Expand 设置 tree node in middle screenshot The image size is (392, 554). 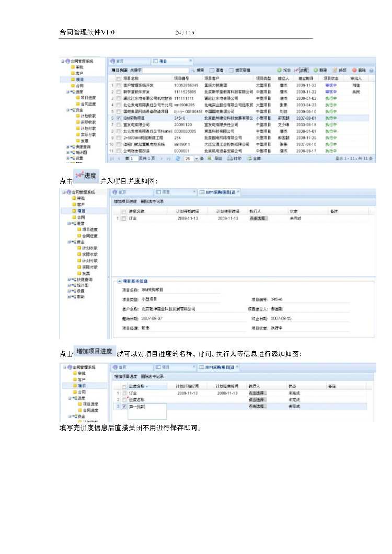(x=69, y=291)
